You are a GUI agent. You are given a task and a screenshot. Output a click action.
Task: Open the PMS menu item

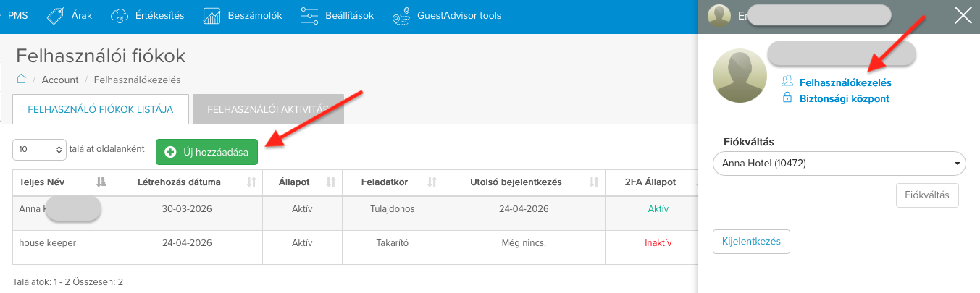pyautogui.click(x=17, y=15)
